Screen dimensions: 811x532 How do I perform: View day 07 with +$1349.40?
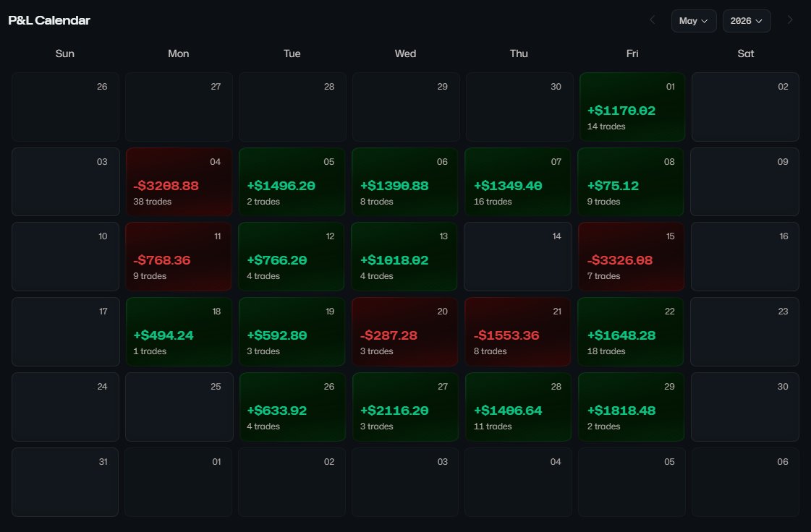[x=518, y=182]
